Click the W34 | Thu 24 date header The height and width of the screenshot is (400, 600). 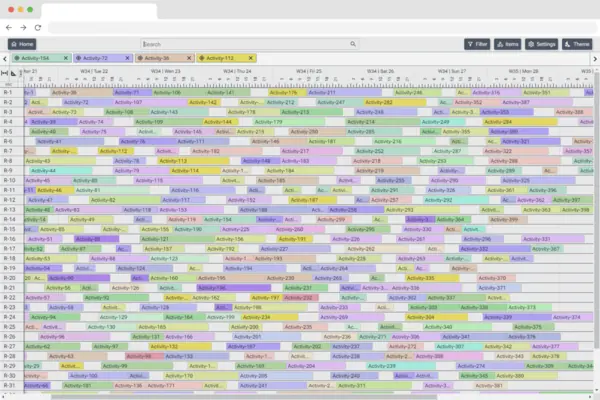237,71
